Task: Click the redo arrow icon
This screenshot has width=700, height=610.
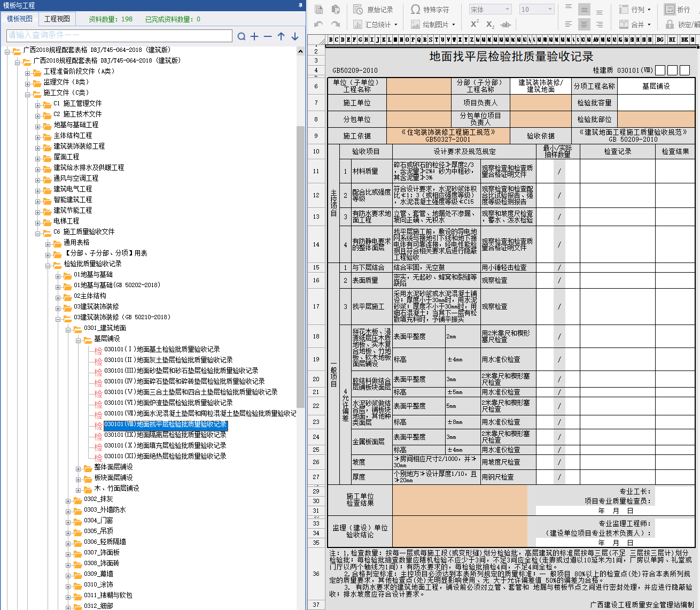Action: (x=336, y=24)
